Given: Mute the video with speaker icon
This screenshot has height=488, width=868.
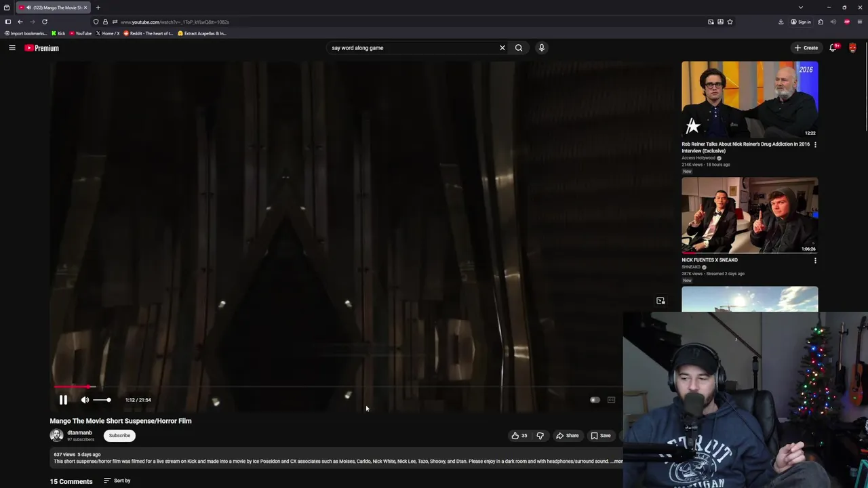Looking at the screenshot, I should (85, 400).
